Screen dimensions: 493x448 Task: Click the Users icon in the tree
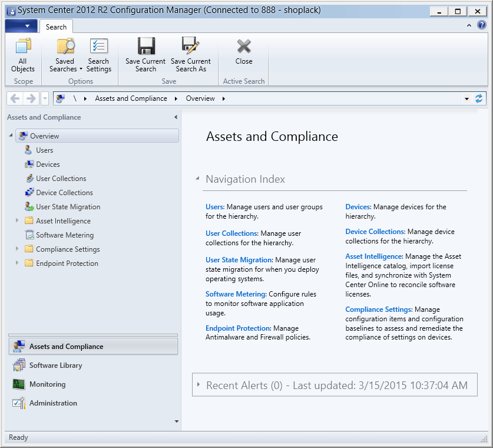(x=28, y=150)
